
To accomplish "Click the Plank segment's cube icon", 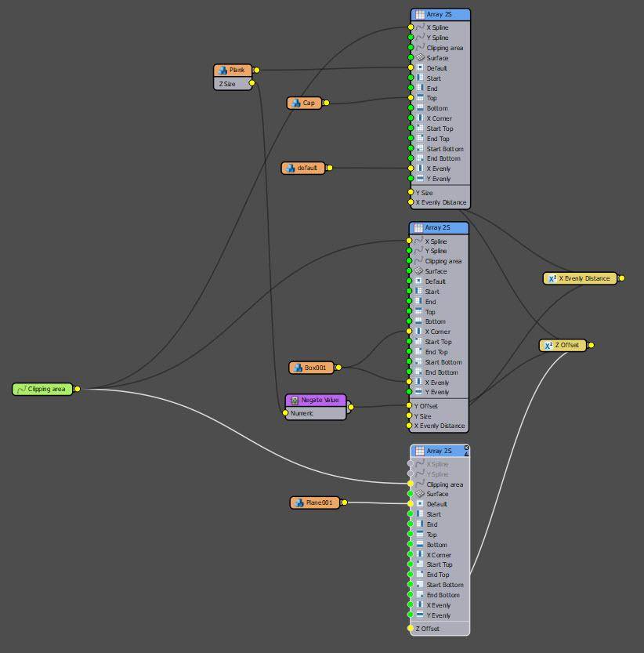I will (223, 71).
